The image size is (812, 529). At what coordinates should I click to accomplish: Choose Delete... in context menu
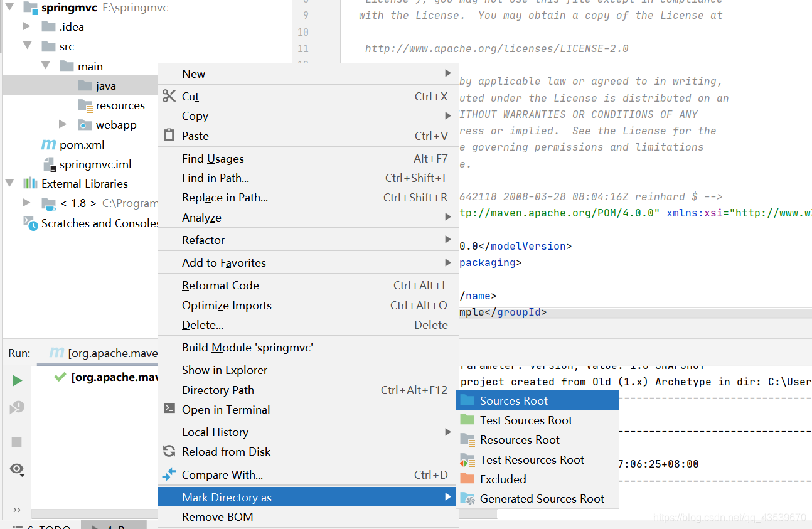[x=307, y=325]
